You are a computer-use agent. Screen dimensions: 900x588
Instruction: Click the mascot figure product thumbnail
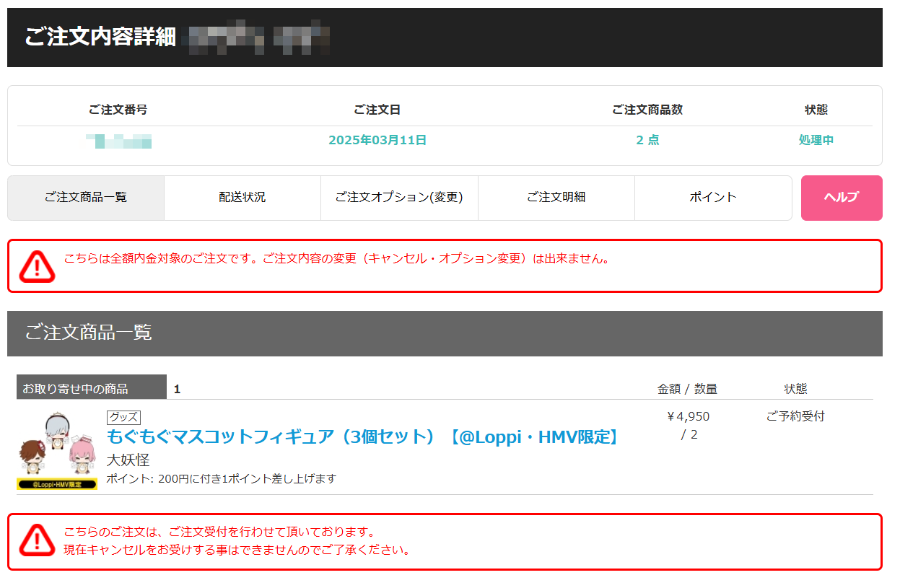pyautogui.click(x=57, y=451)
